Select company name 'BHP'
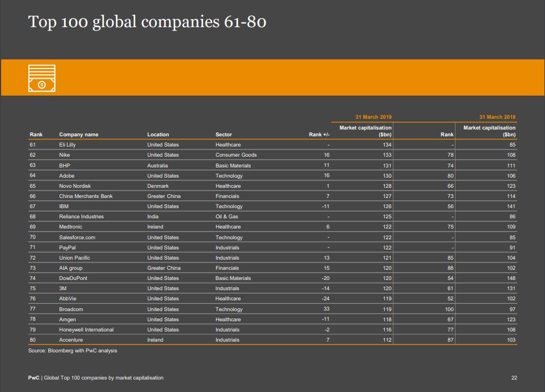This screenshot has width=545, height=392. click(x=65, y=165)
